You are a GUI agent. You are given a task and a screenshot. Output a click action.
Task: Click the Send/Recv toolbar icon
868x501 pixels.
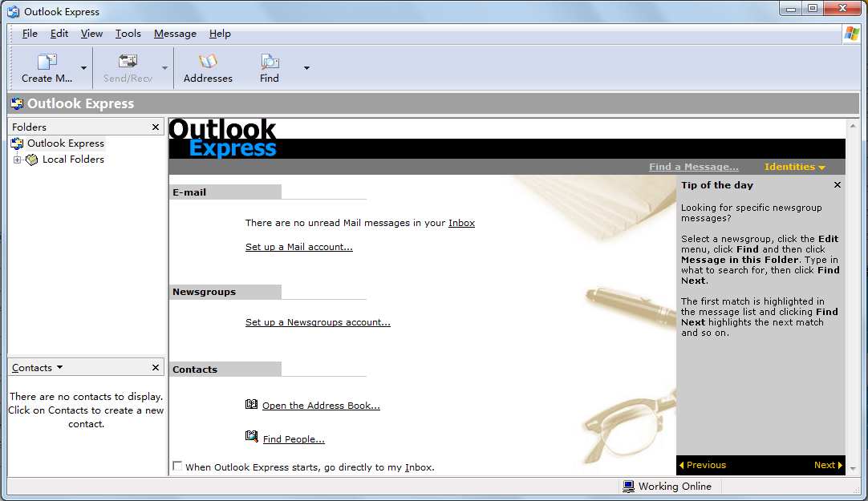[128, 62]
